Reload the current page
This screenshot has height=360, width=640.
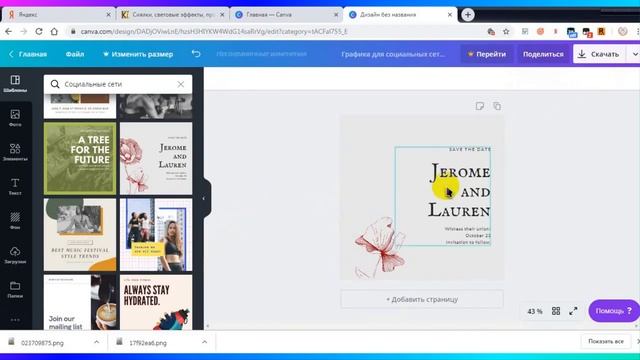pos(39,31)
